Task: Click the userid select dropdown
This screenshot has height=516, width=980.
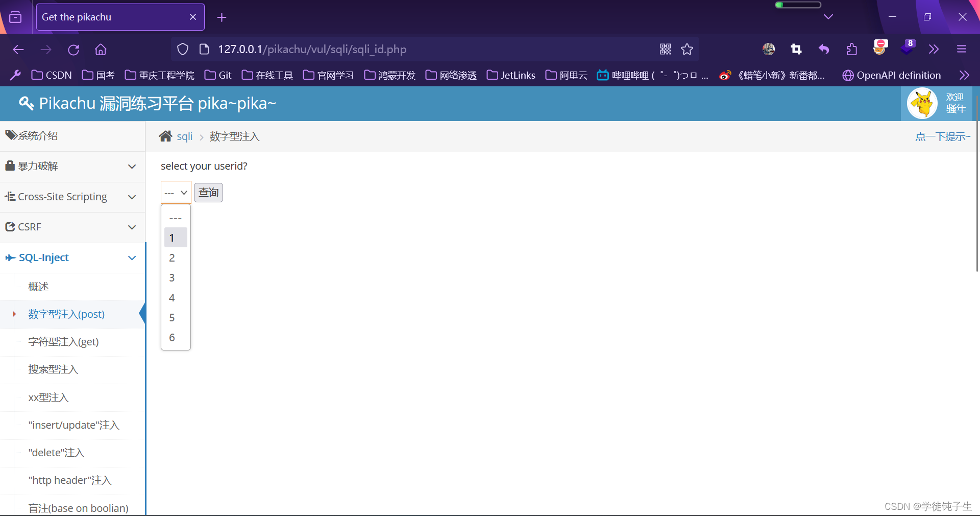Action: (x=176, y=193)
